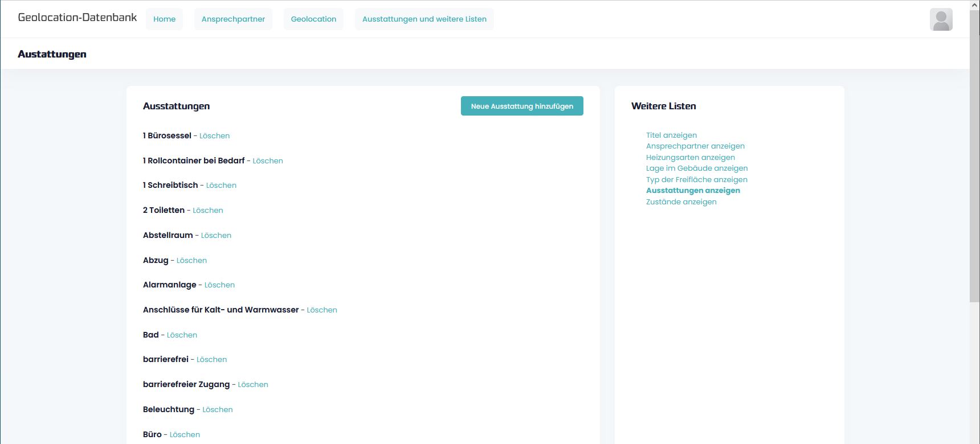Open the Ansprechpartner navigation item

(233, 19)
